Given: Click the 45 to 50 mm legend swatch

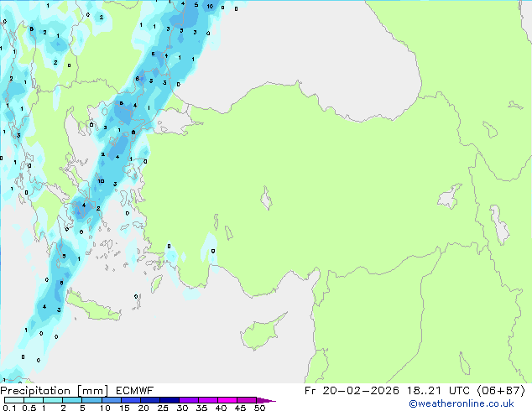Looking at the screenshot, I should [247, 400].
